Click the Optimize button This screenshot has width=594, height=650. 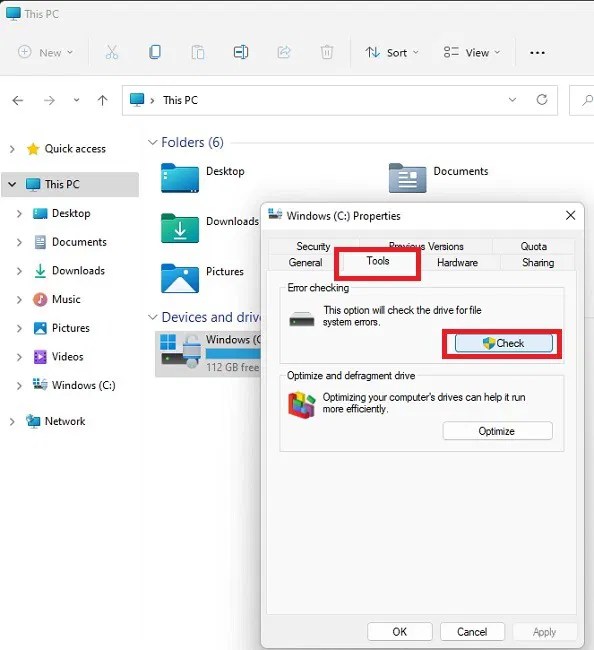tap(497, 431)
